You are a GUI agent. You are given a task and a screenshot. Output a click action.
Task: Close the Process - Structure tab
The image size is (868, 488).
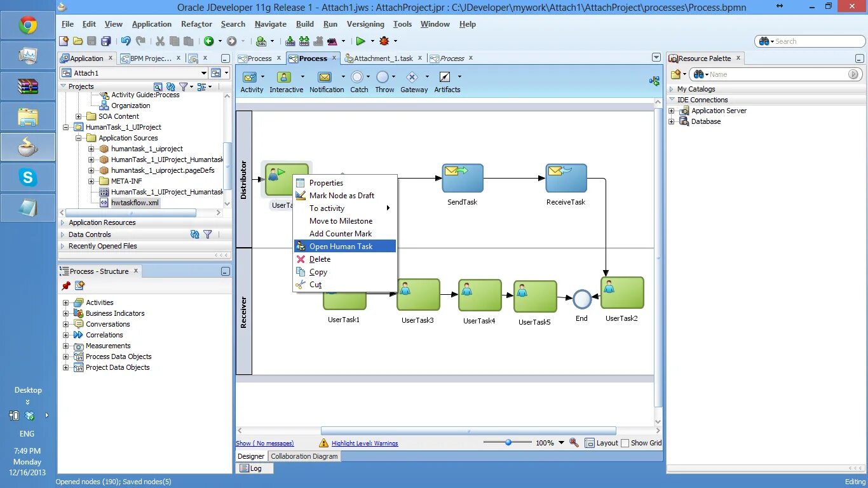(136, 271)
